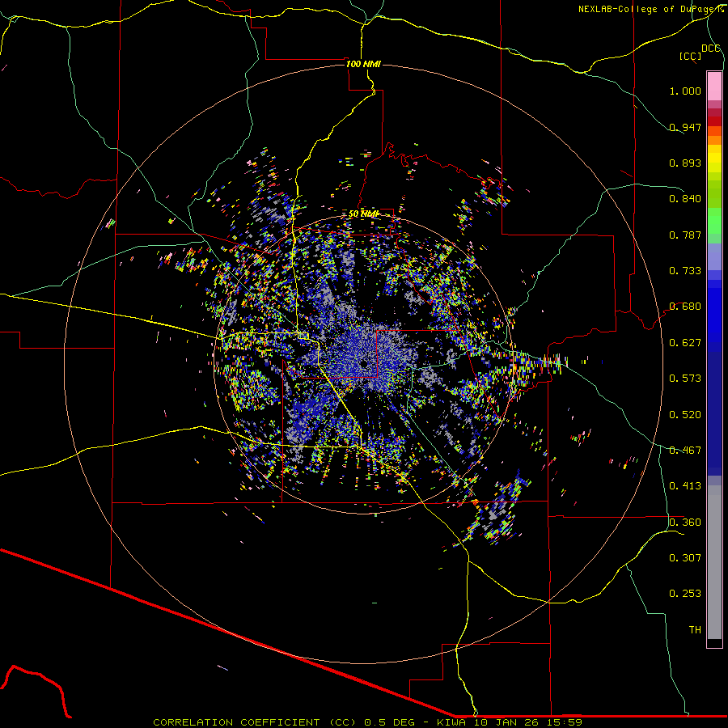Click the TH threshold label
728x728 pixels.
point(695,630)
